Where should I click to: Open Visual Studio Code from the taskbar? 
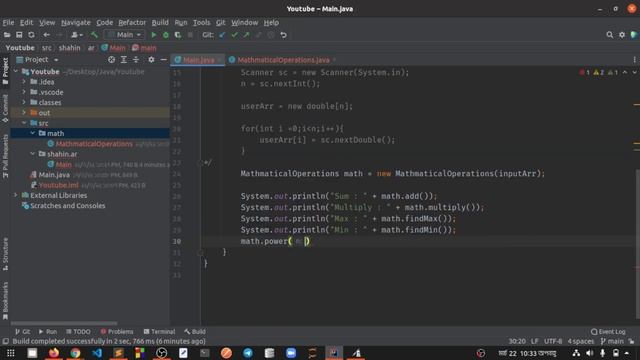coord(97,353)
